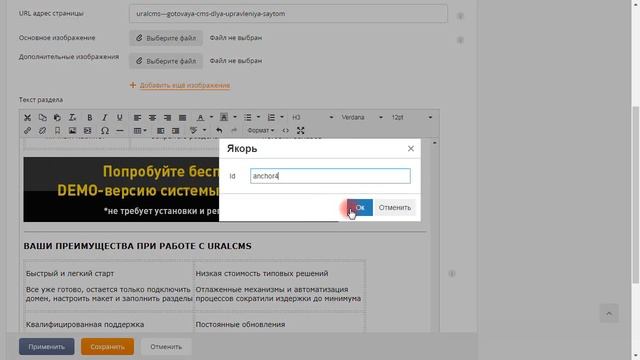Viewport: 640px width, 360px height.
Task: Click the Добавить ещё изображение link
Action: [x=184, y=85]
